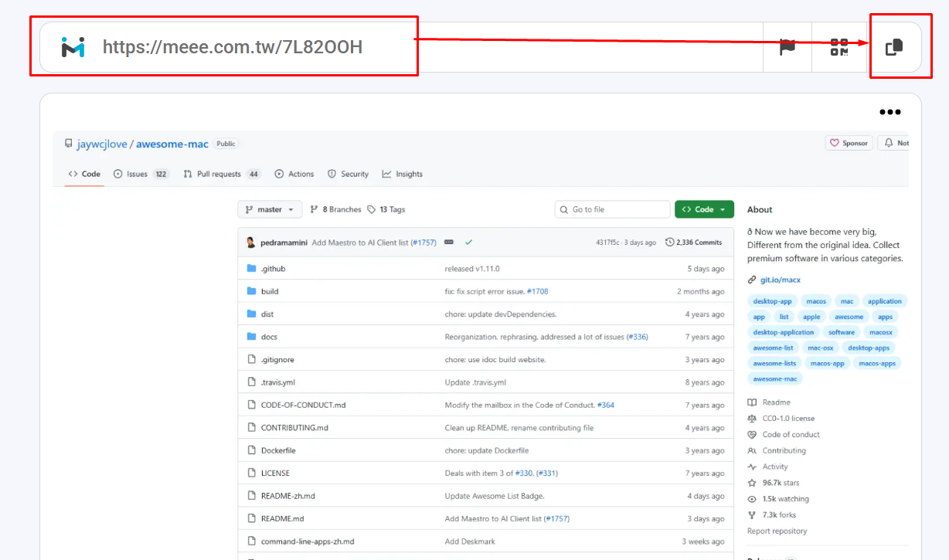The height and width of the screenshot is (560, 949).
Task: Open the three-dot more options menu
Action: tap(890, 112)
